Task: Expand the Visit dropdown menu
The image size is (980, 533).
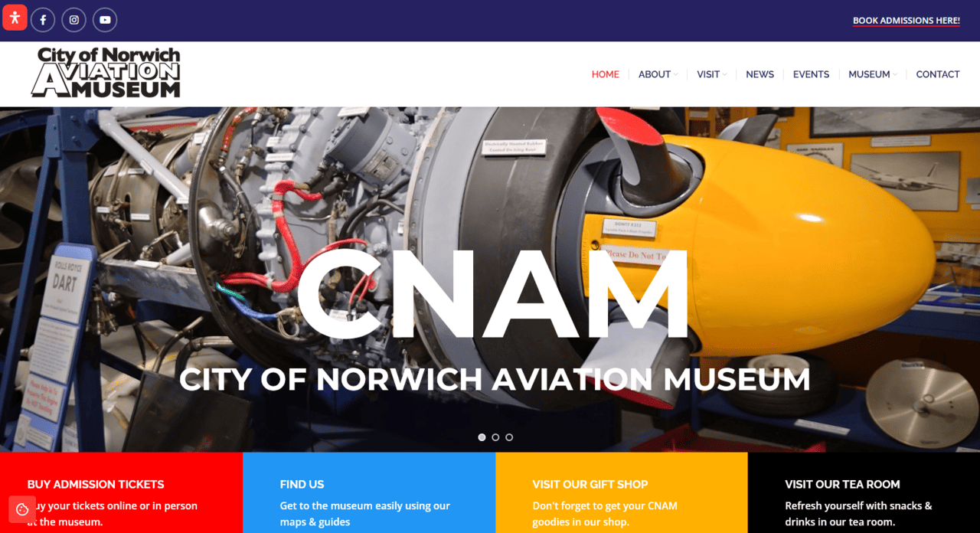Action: pos(712,74)
